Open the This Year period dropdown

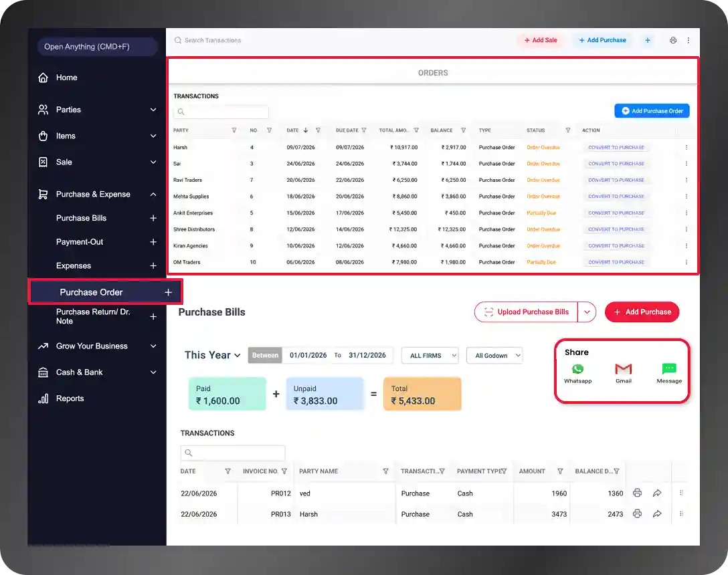(213, 355)
